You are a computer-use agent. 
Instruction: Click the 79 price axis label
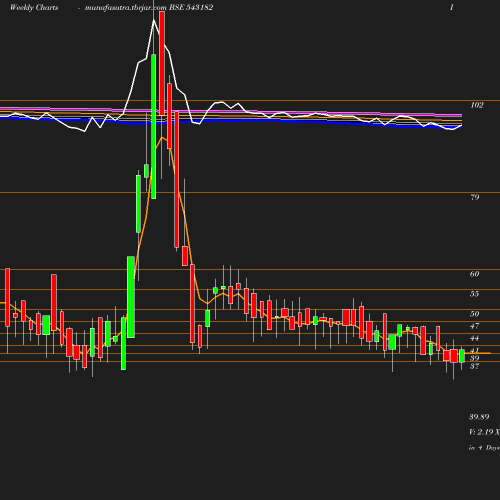click(x=475, y=197)
